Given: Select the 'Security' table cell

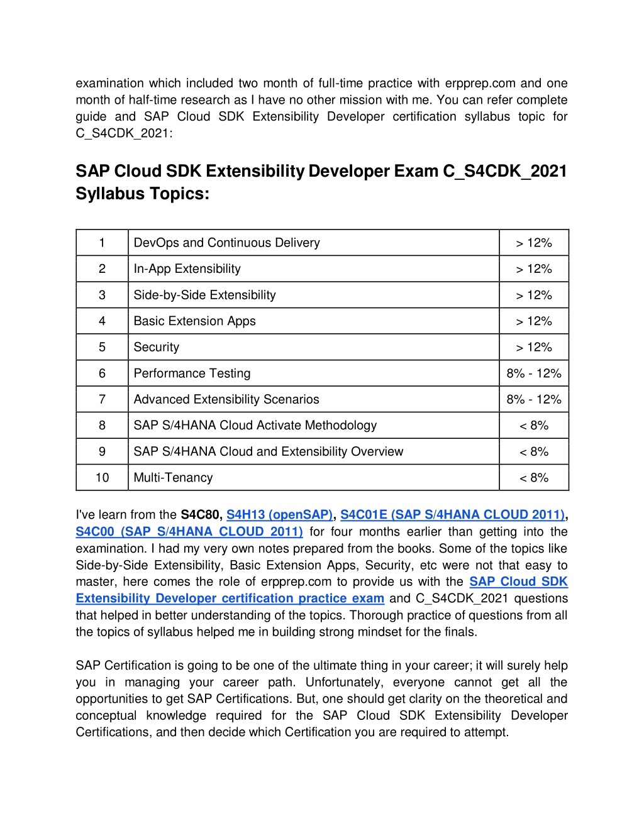Looking at the screenshot, I should (314, 347).
